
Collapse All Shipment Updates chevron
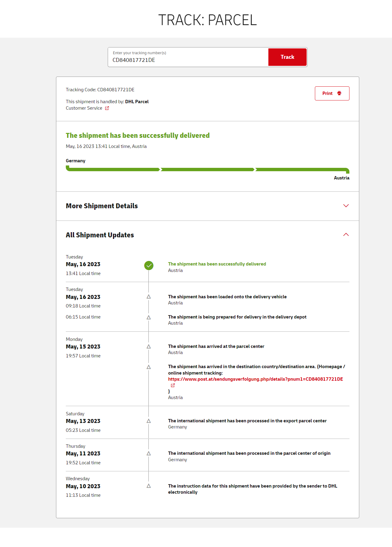point(346,235)
